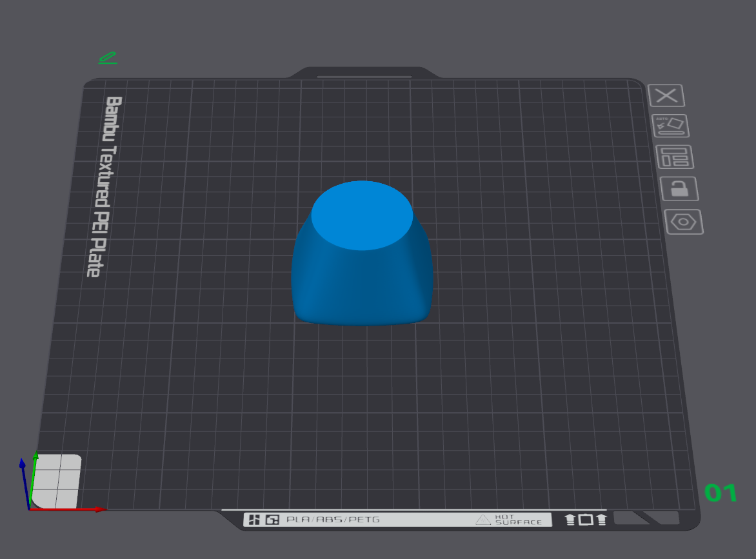
Task: Arrange objects using the plate layout icon
Action: [x=675, y=157]
